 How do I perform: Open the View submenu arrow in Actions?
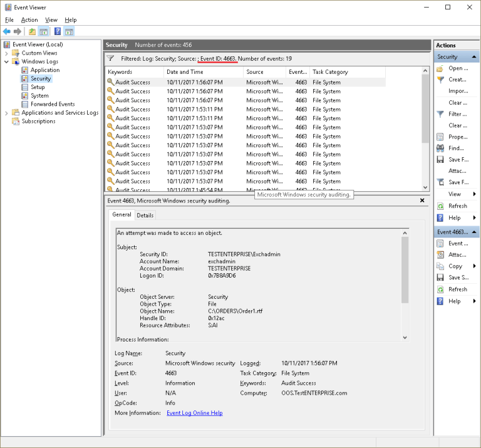[475, 194]
